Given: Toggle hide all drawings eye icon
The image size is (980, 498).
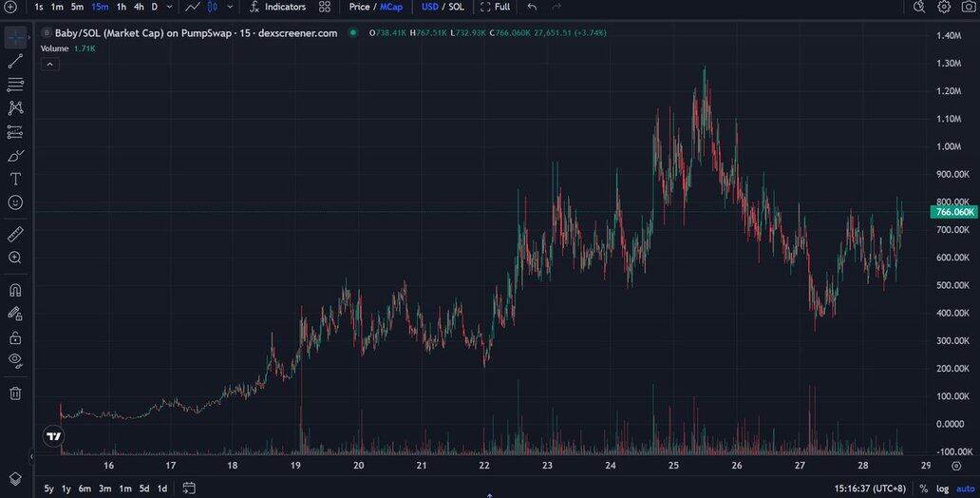Looking at the screenshot, I should click(15, 359).
